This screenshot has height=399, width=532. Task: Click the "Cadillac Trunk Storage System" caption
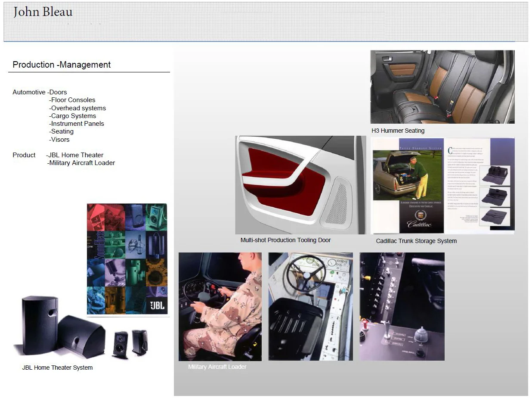click(x=416, y=241)
